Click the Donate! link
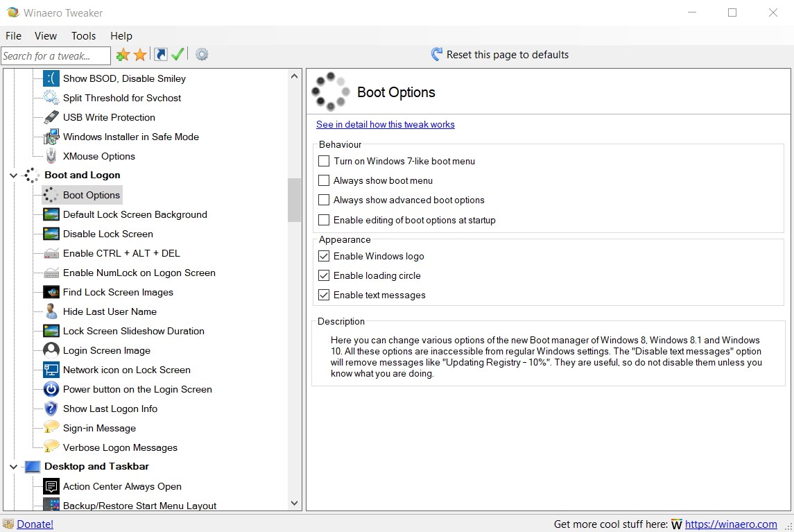The height and width of the screenshot is (532, 794). (35, 524)
